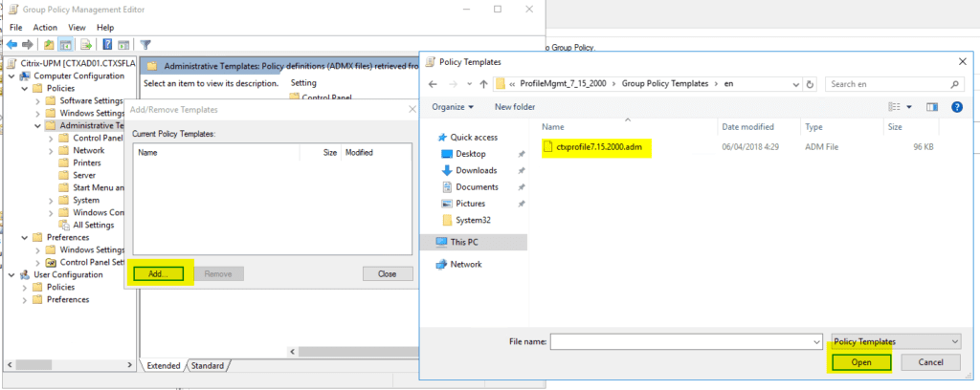Expand the System tree node
The width and height of the screenshot is (980, 390).
click(52, 201)
